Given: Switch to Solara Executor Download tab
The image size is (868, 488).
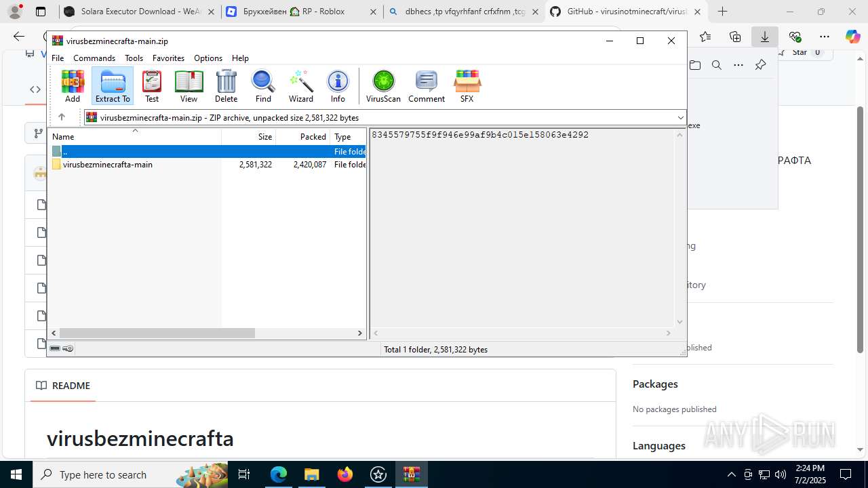Looking at the screenshot, I should coord(140,12).
